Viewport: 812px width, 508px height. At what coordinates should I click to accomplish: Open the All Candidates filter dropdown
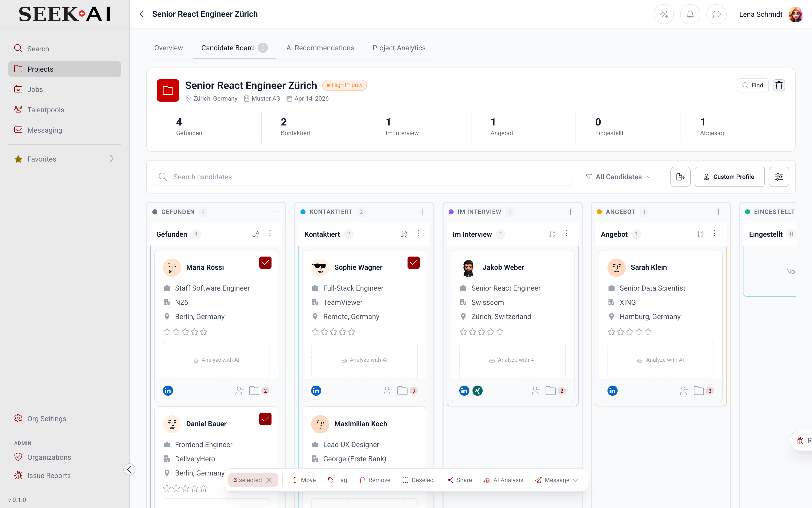point(618,177)
